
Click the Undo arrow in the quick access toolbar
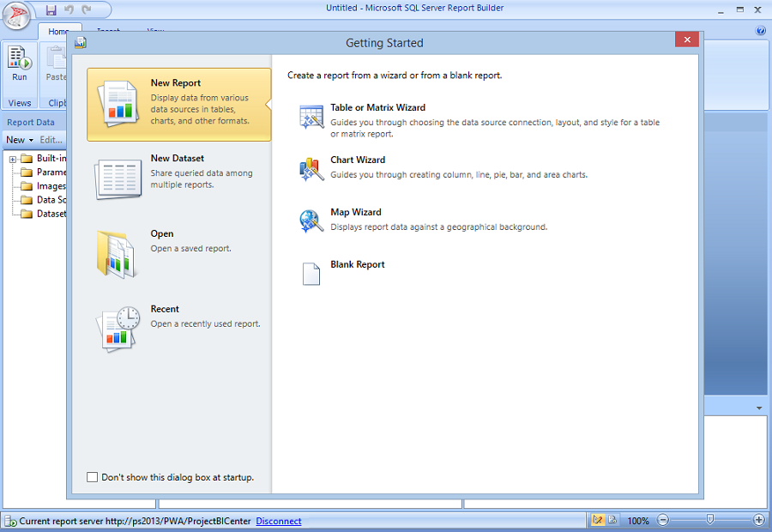[69, 9]
